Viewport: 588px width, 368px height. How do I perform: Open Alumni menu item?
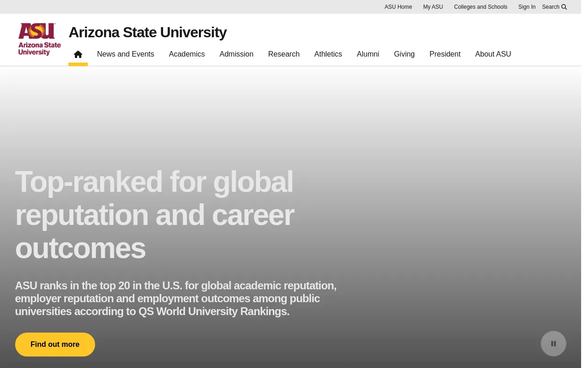(368, 54)
